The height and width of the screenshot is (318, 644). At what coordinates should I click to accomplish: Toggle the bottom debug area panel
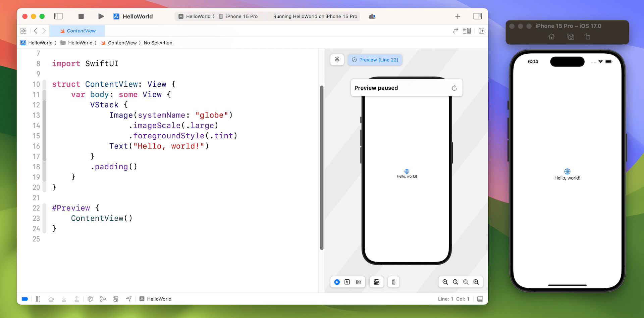click(x=480, y=299)
